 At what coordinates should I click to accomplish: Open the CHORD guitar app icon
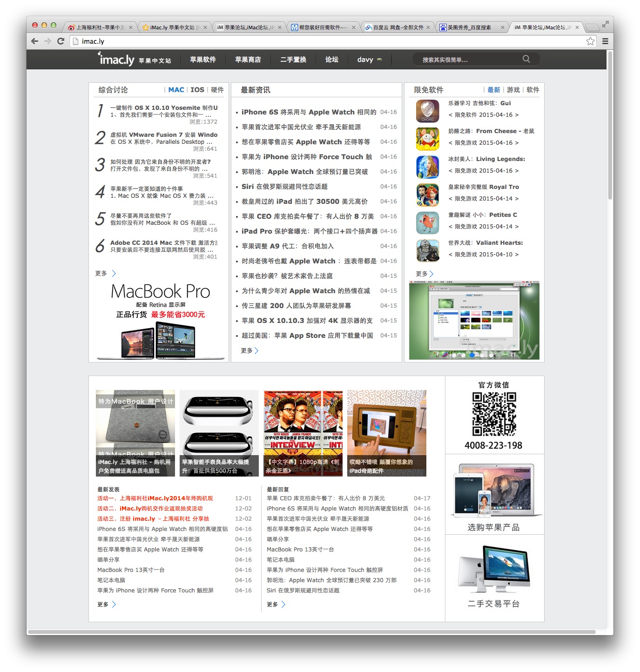[427, 111]
